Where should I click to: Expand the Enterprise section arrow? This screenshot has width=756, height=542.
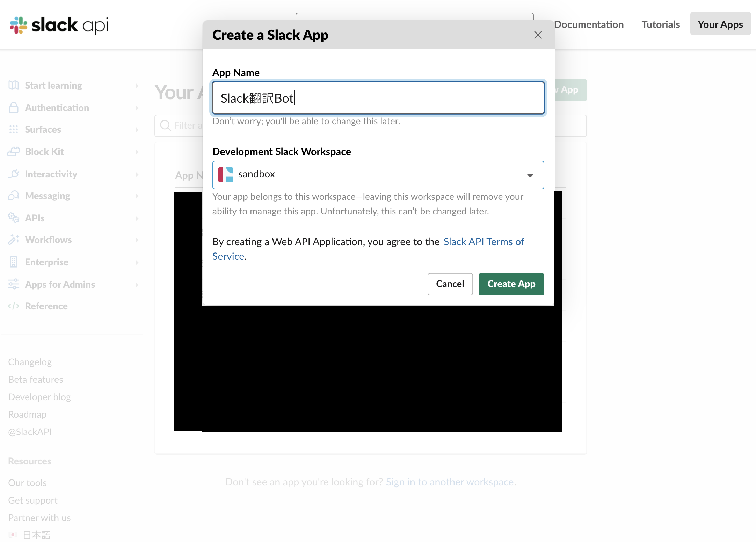click(137, 262)
